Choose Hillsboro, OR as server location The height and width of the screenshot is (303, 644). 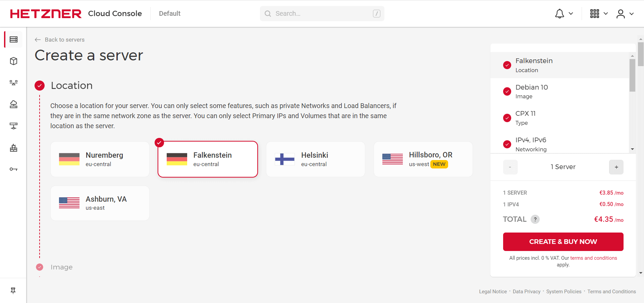423,159
